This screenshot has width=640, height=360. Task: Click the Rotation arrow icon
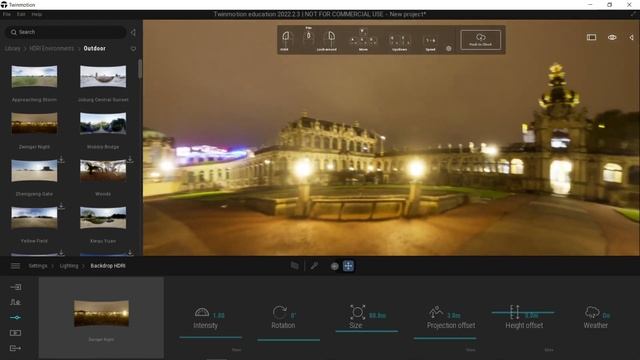coord(280,313)
